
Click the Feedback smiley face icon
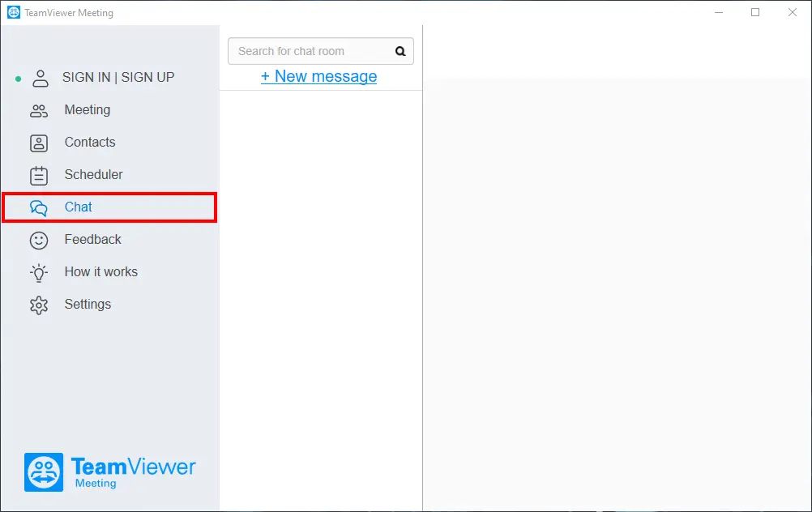[39, 241]
